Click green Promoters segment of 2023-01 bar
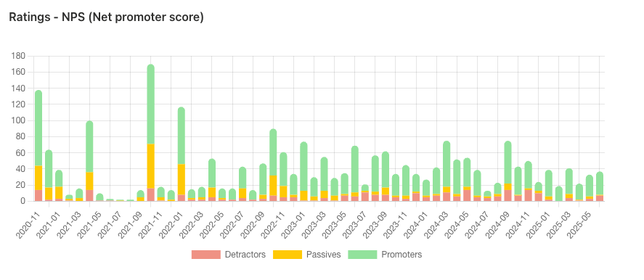This screenshot has width=644, height=280. coord(304,167)
